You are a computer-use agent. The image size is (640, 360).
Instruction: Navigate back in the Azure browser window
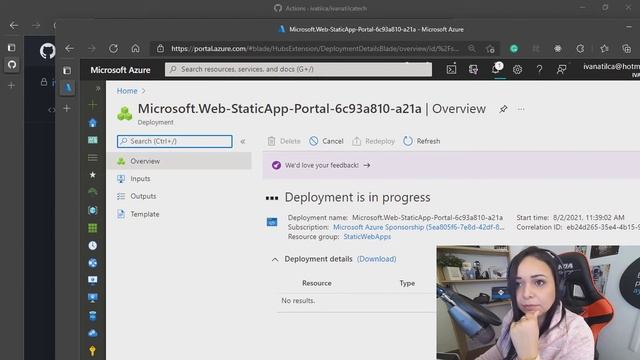click(69, 49)
